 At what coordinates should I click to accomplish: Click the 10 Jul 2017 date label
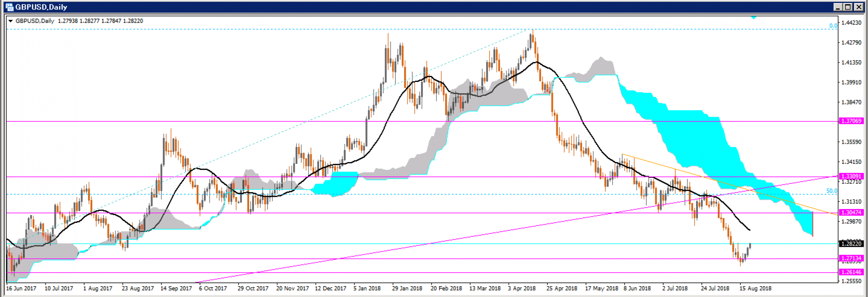coord(59,288)
